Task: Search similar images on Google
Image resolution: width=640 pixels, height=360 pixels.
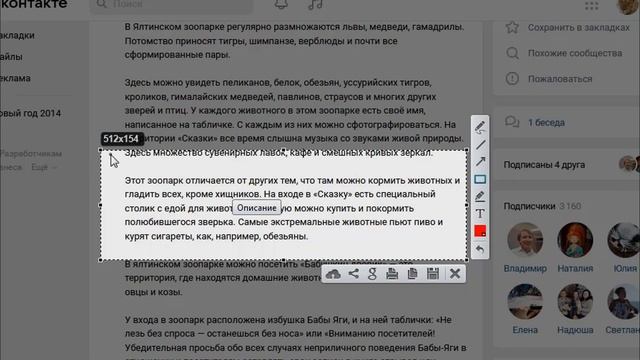Action: 372,274
